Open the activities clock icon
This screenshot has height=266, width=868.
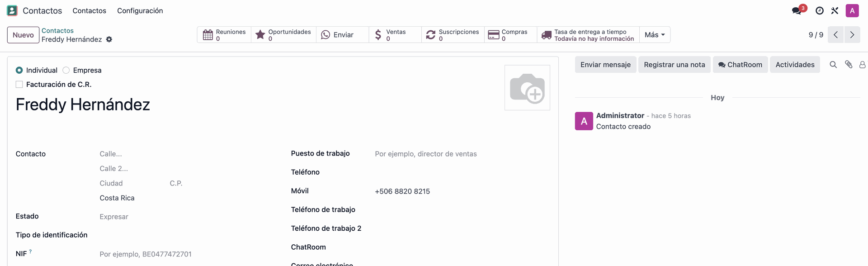pos(820,10)
